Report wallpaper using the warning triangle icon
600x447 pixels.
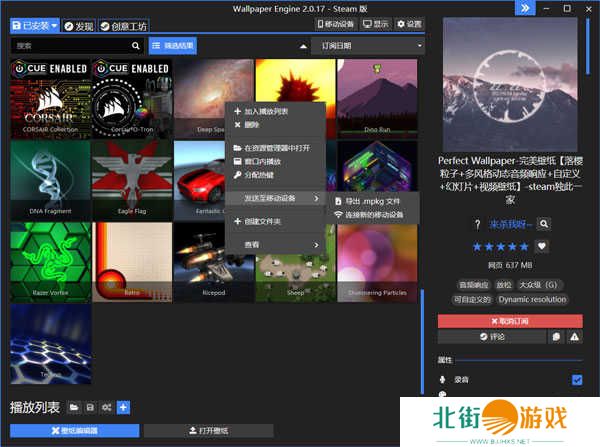click(574, 337)
